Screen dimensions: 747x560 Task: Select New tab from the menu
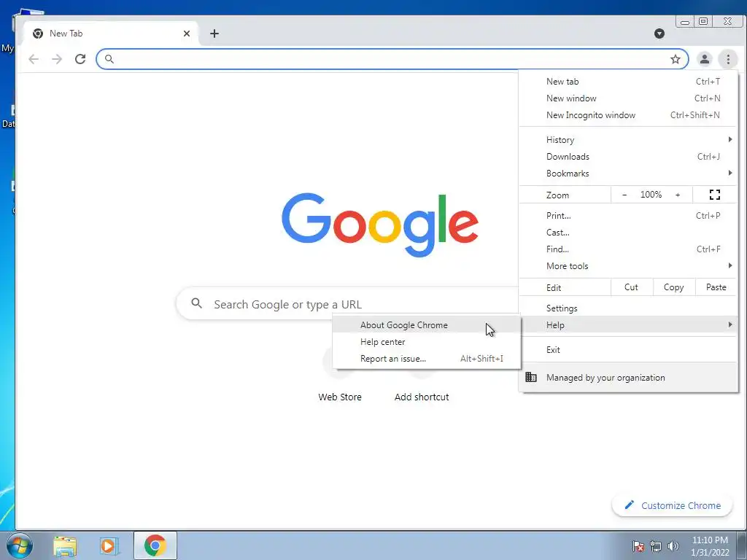(x=628, y=82)
